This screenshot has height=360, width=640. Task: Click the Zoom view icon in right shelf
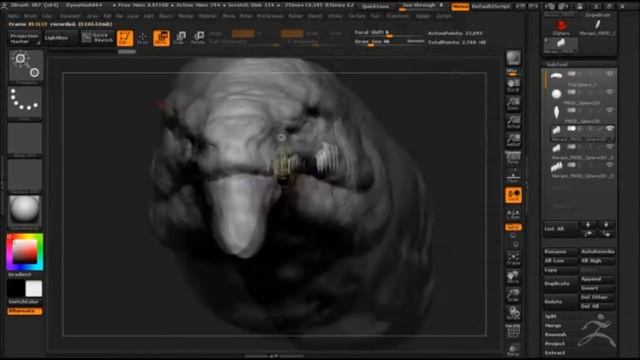click(x=513, y=103)
